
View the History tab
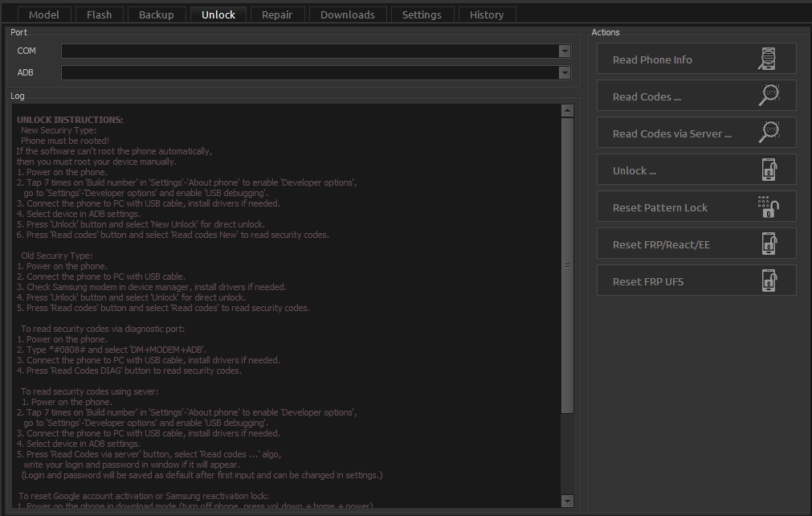click(487, 14)
